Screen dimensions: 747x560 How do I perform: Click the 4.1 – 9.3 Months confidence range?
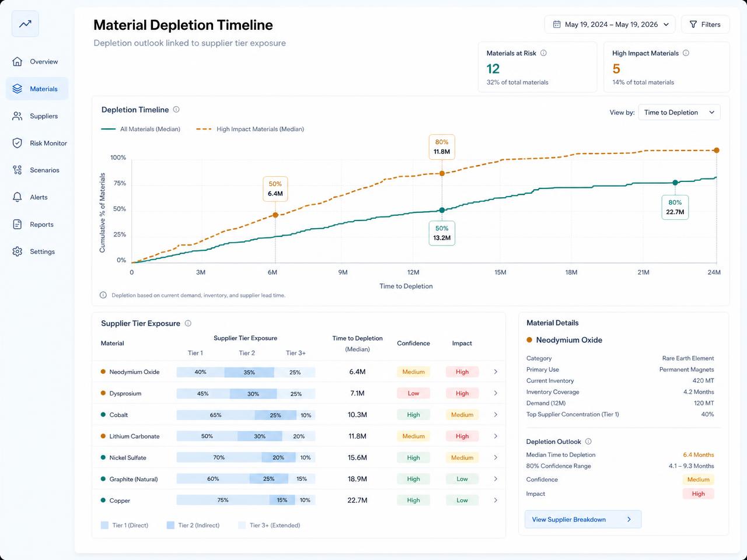point(691,466)
